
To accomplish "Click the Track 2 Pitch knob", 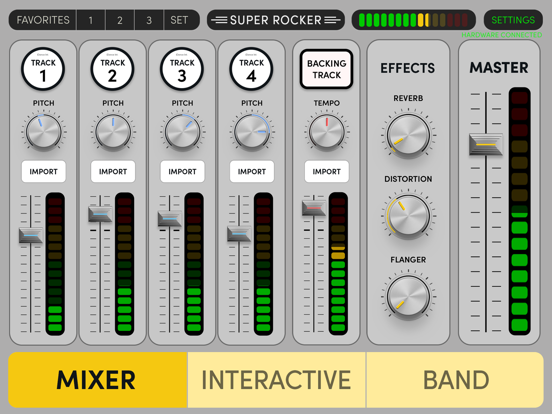I will 113,132.
